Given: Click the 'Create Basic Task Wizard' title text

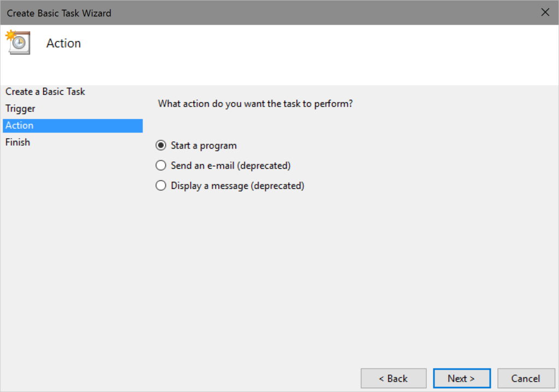Looking at the screenshot, I should [59, 13].
